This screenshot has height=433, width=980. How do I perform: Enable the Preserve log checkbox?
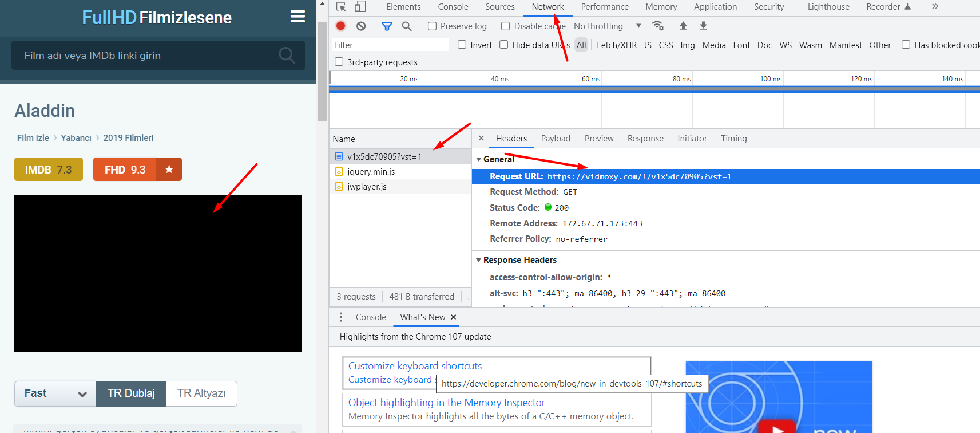(x=433, y=26)
